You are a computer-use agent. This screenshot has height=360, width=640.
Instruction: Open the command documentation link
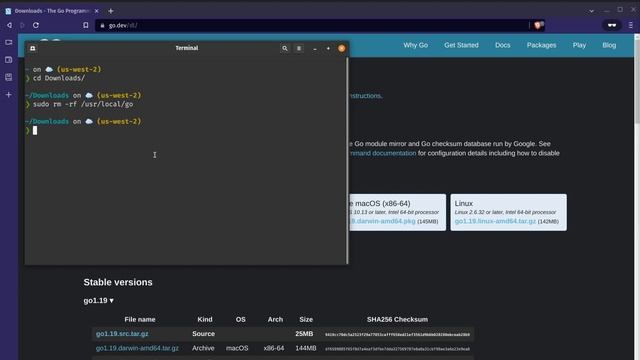coord(383,153)
